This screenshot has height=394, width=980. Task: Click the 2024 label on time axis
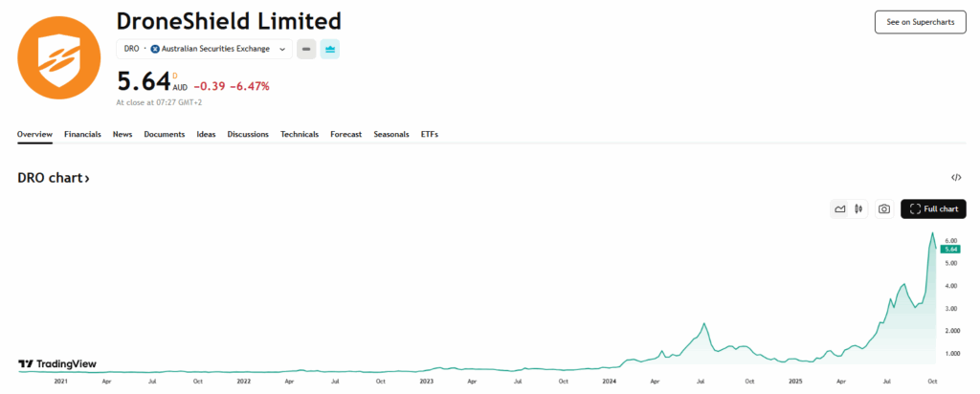tap(610, 381)
